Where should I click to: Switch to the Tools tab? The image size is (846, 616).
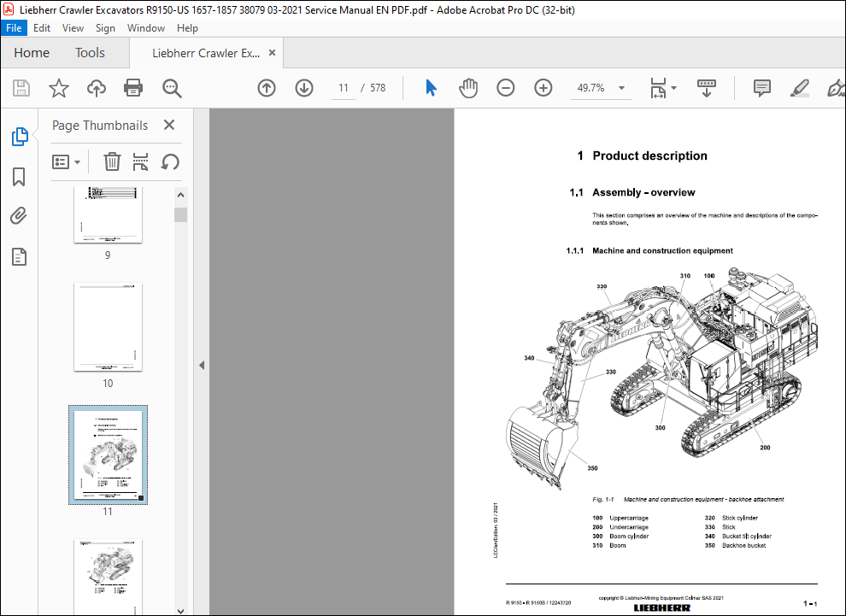coord(90,53)
